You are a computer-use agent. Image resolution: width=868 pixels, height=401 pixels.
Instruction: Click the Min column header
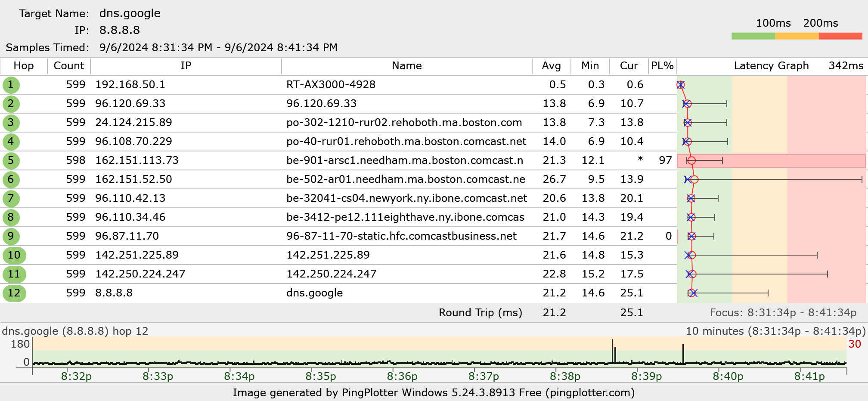pos(590,66)
